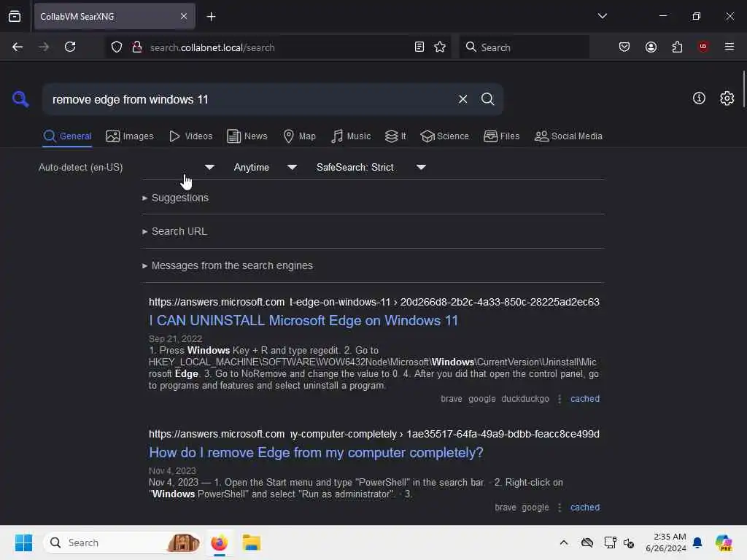This screenshot has height=560, width=747.
Task: Click the SearXNG logo magnifier
Action: pos(20,99)
